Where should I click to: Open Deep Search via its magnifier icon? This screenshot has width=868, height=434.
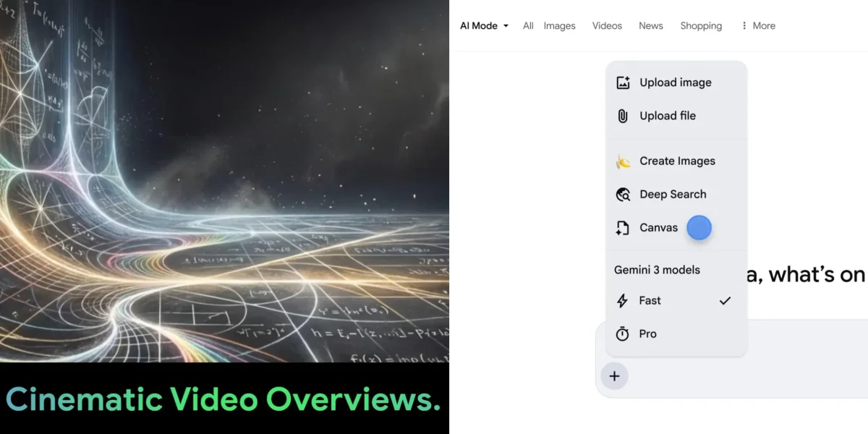click(623, 194)
